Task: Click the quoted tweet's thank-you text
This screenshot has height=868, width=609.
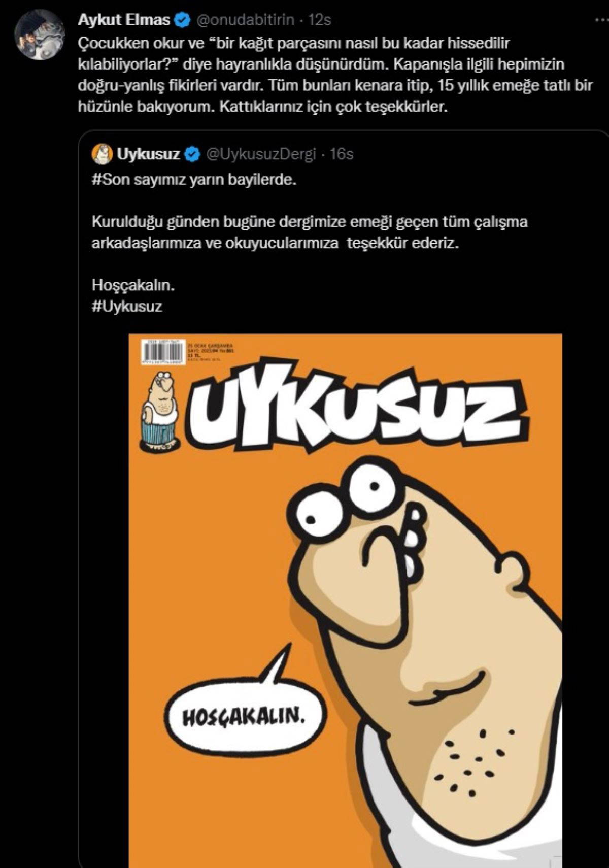Action: 310,232
